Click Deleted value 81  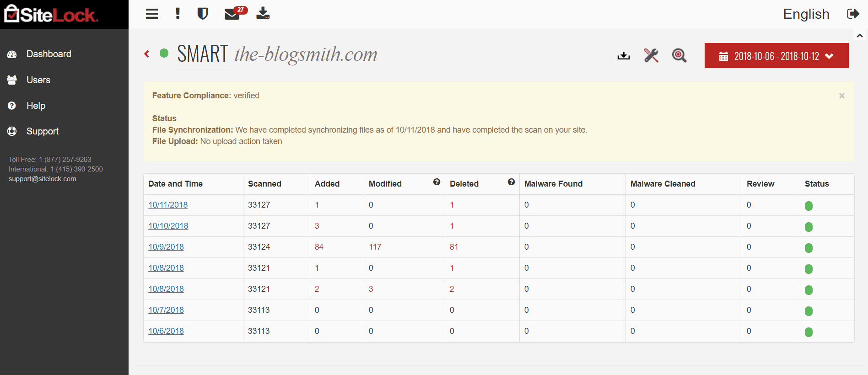(x=454, y=247)
